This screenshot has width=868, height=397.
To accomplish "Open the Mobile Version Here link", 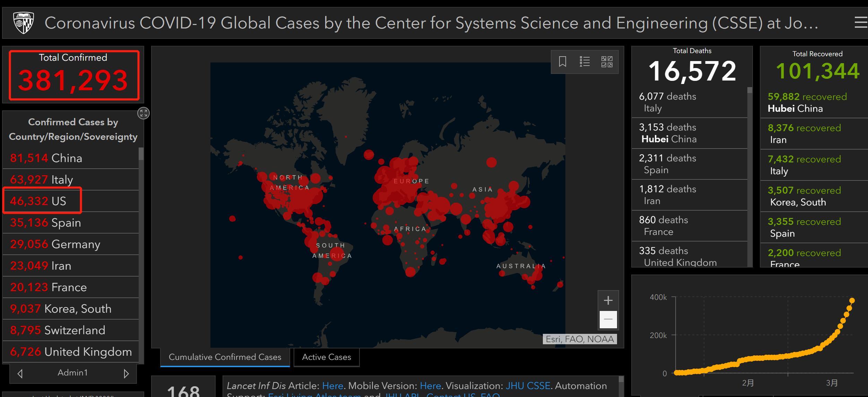I will tap(430, 386).
